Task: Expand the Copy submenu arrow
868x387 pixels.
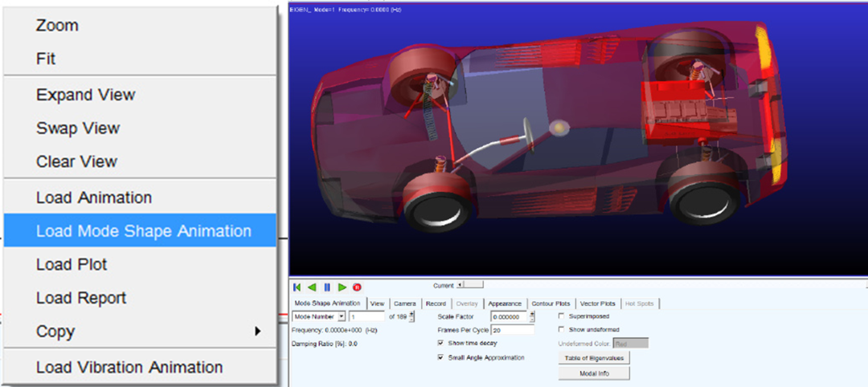Action: pyautogui.click(x=257, y=331)
